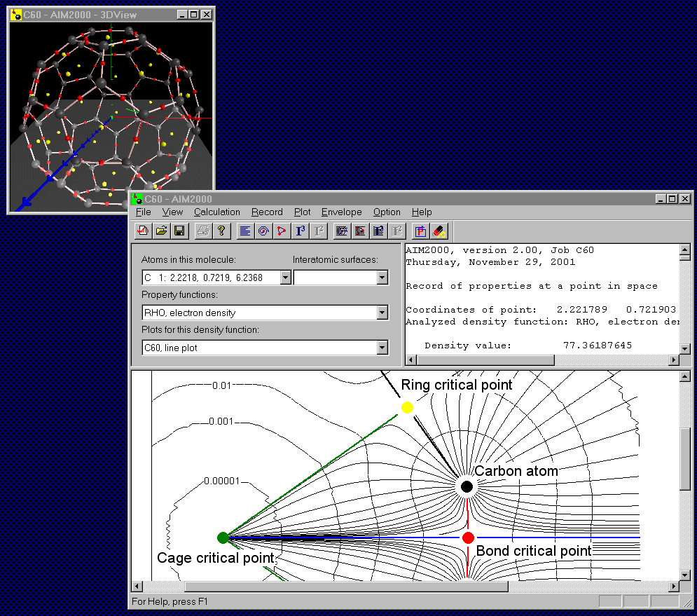The height and width of the screenshot is (616, 697).
Task: Minimize the C60 - AIM2000 - 3DView window
Action: pos(183,15)
